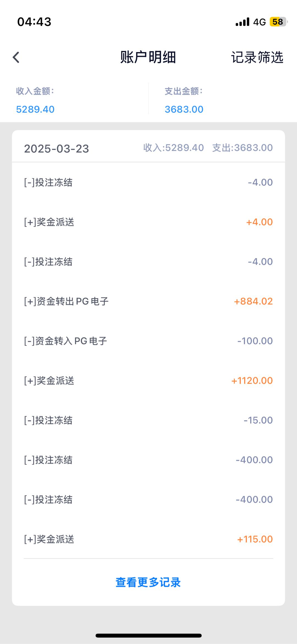Tap the cellular signal bars icon
The image size is (297, 644).
coord(242,22)
